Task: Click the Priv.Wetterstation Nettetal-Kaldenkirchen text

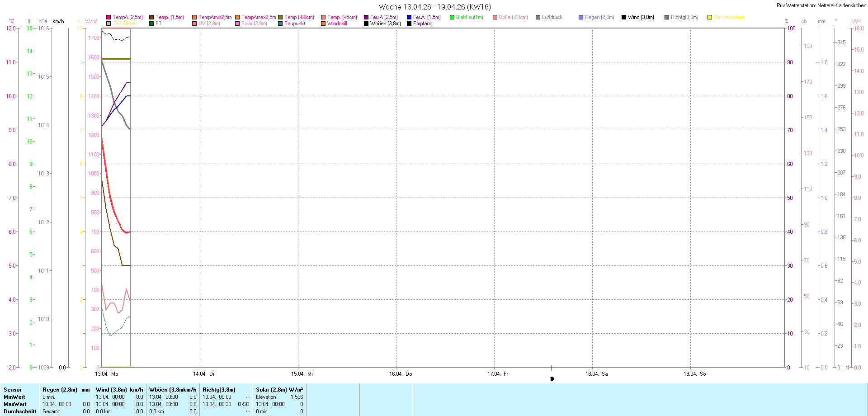Action: tap(821, 5)
